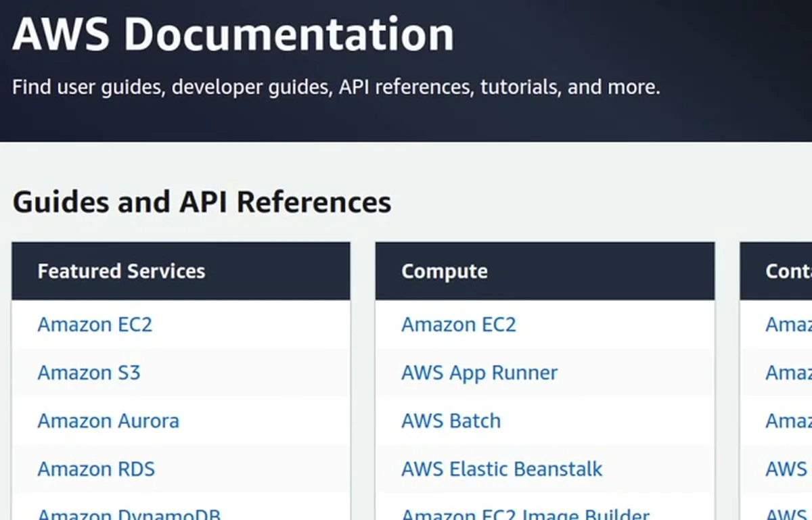This screenshot has width=812, height=520.
Task: Open the AWS App Runner link
Action: 480,373
